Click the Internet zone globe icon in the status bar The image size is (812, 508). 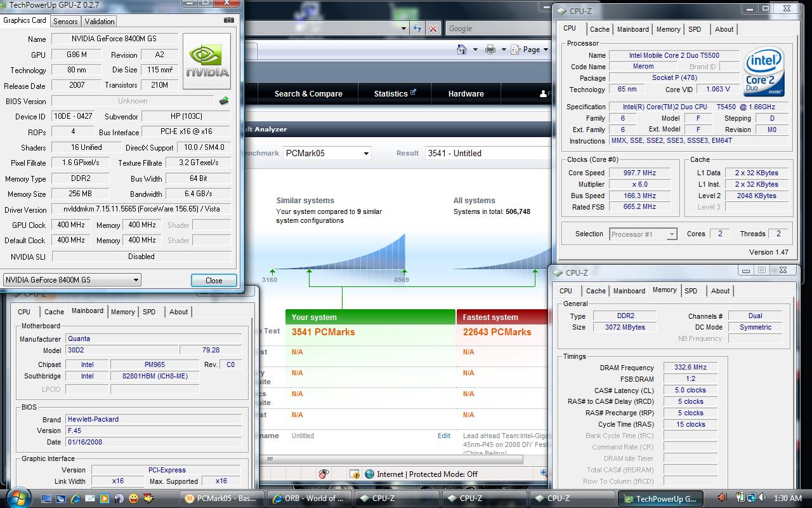369,474
